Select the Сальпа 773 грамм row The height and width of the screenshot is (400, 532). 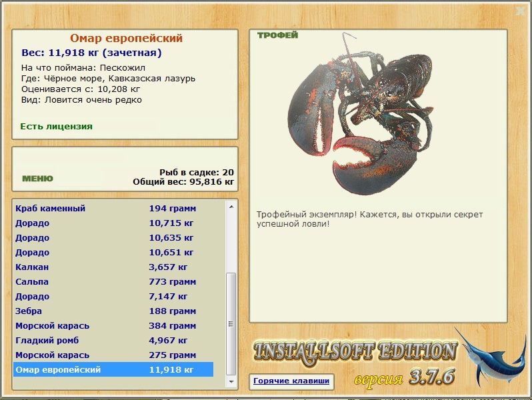[113, 281]
